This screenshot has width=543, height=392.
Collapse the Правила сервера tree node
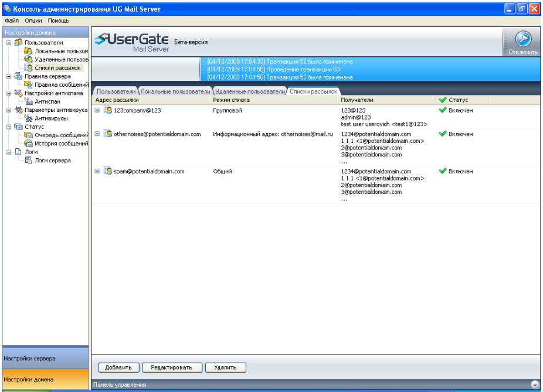[x=9, y=76]
